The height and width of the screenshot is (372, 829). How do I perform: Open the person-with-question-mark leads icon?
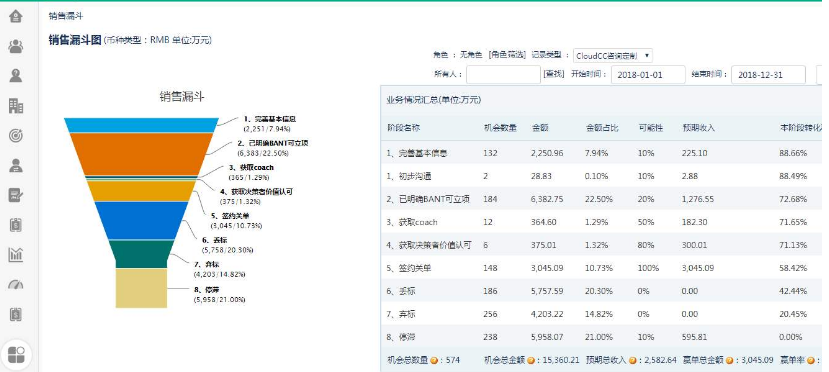(16, 76)
